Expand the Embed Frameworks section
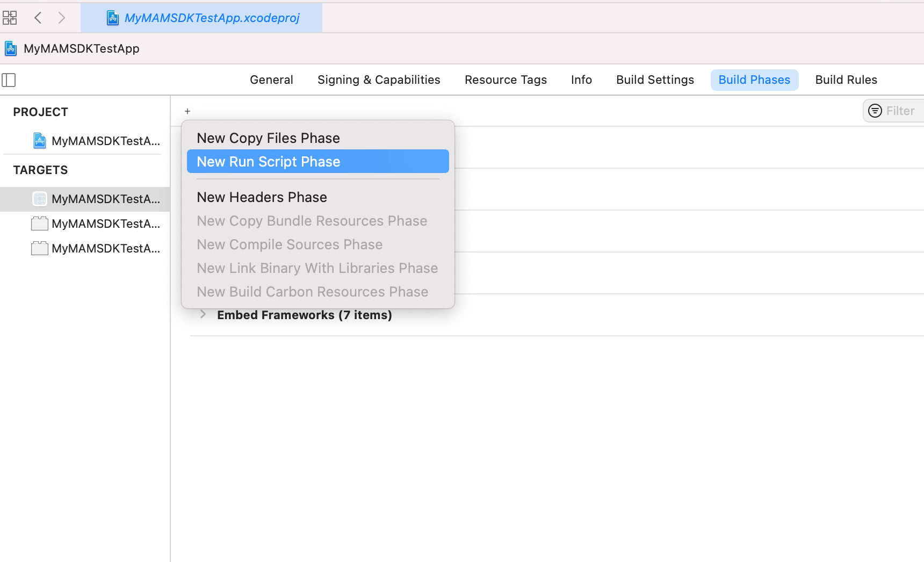Viewport: 924px width, 562px height. [x=203, y=314]
